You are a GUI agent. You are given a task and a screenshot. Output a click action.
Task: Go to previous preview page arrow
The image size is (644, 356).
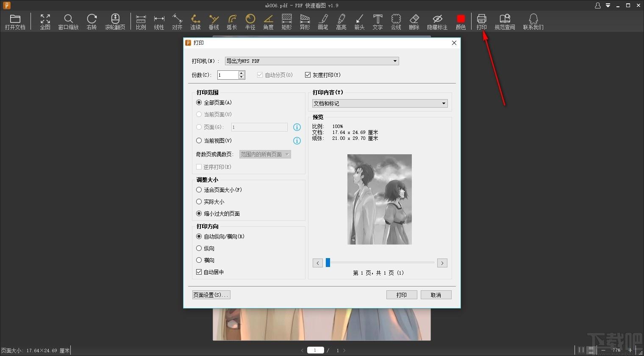pos(318,263)
